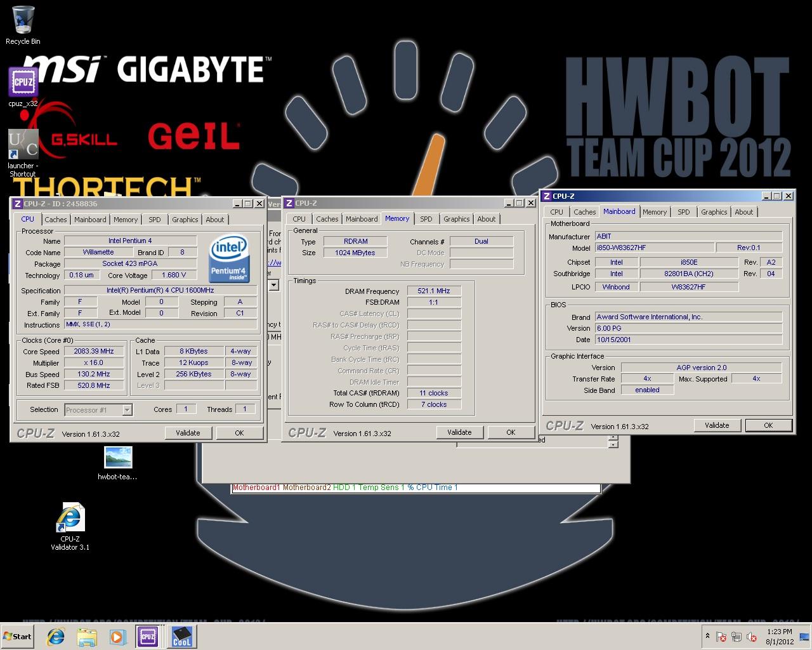Click the % CPU Time 1 legend label
Viewport: 812px width, 650px height.
[x=432, y=487]
